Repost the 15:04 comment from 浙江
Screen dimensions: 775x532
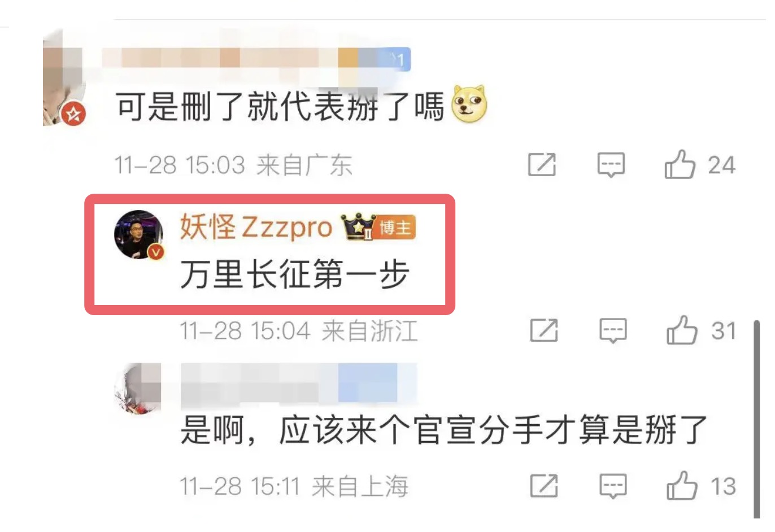pos(544,330)
